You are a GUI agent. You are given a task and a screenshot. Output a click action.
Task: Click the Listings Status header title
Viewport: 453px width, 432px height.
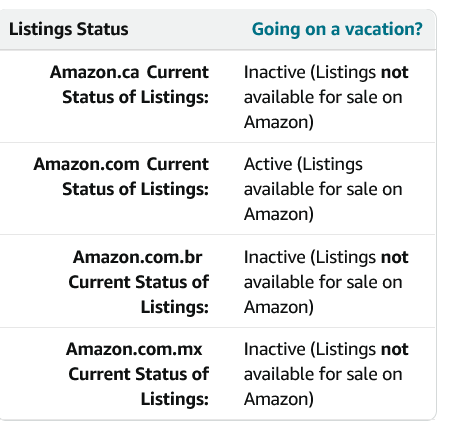[x=69, y=29]
